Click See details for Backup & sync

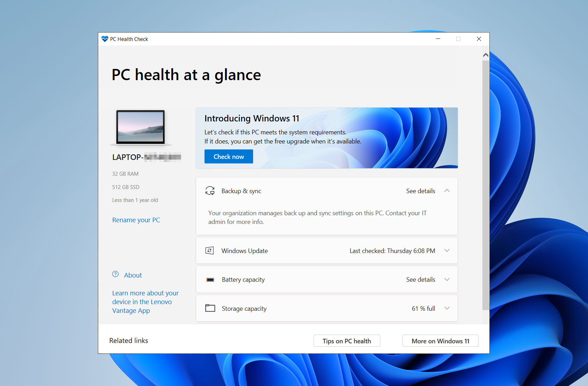pyautogui.click(x=421, y=191)
